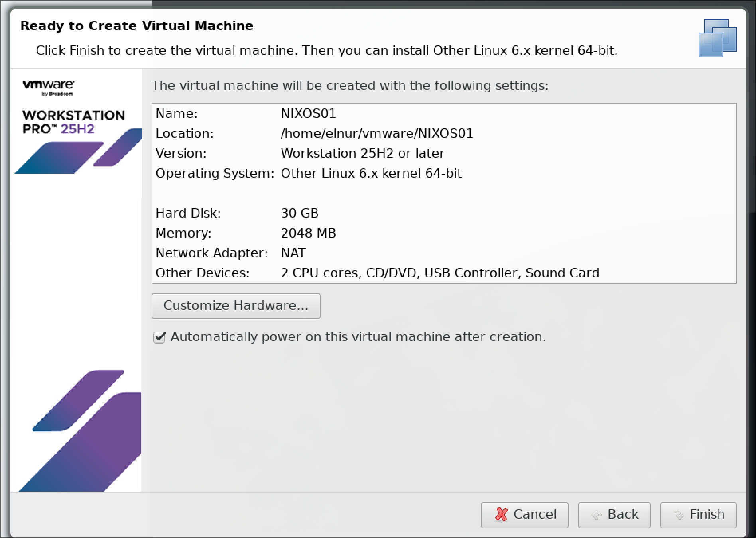
Task: Open Customize Hardware settings
Action: (236, 306)
